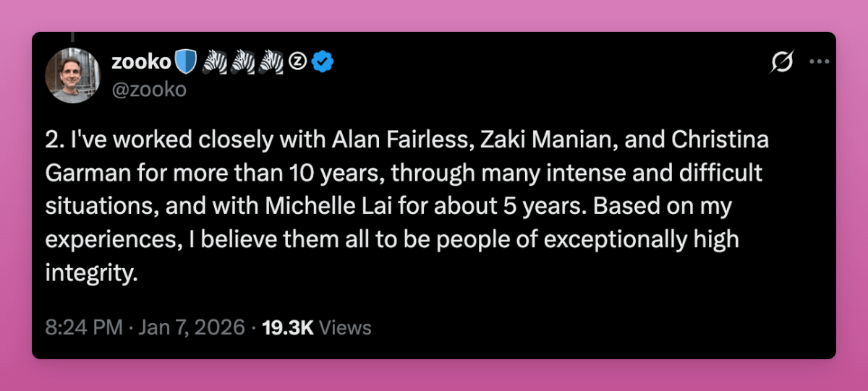The width and height of the screenshot is (868, 391).
Task: Click the Jan 7, 2026 date
Action: pyautogui.click(x=192, y=327)
